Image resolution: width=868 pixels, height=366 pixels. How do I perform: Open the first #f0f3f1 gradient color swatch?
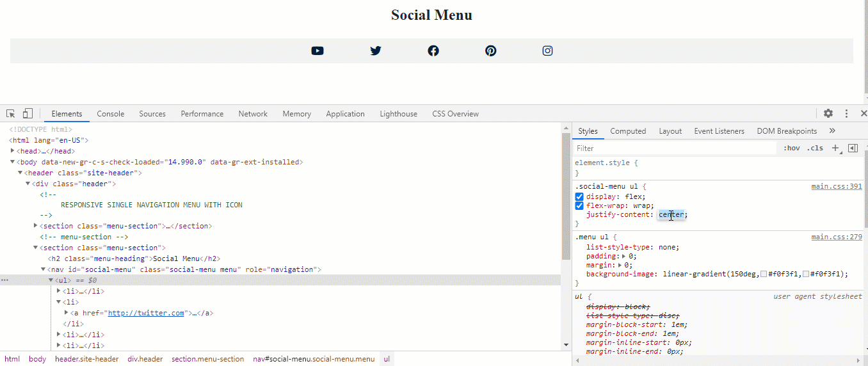click(764, 274)
